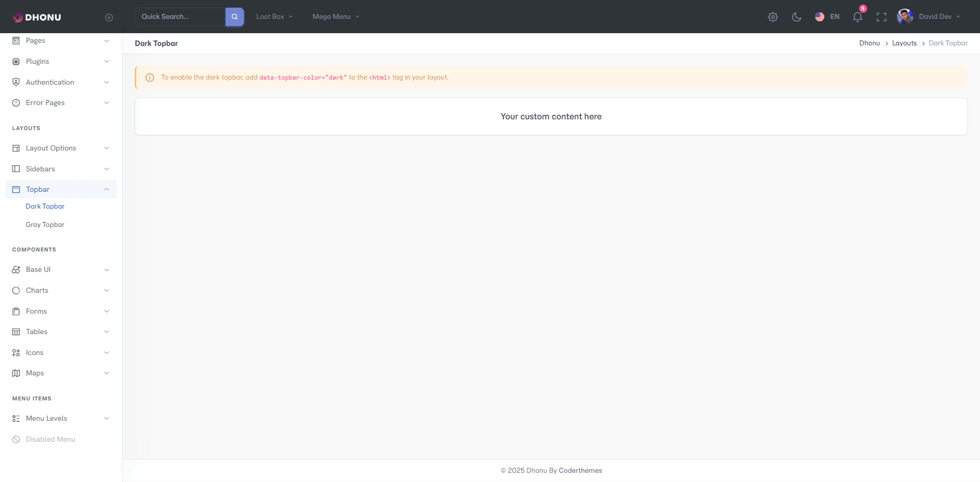Toggle sidebar pin circle button
This screenshot has width=980, height=482.
[109, 17]
